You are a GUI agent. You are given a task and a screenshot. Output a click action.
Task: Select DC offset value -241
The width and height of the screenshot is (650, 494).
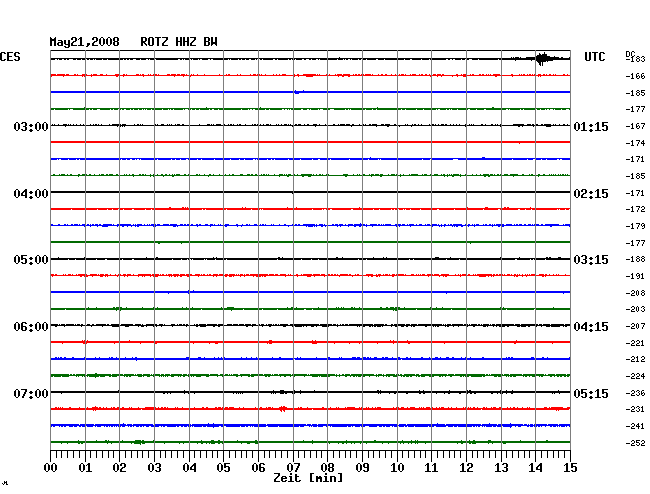[x=635, y=426]
